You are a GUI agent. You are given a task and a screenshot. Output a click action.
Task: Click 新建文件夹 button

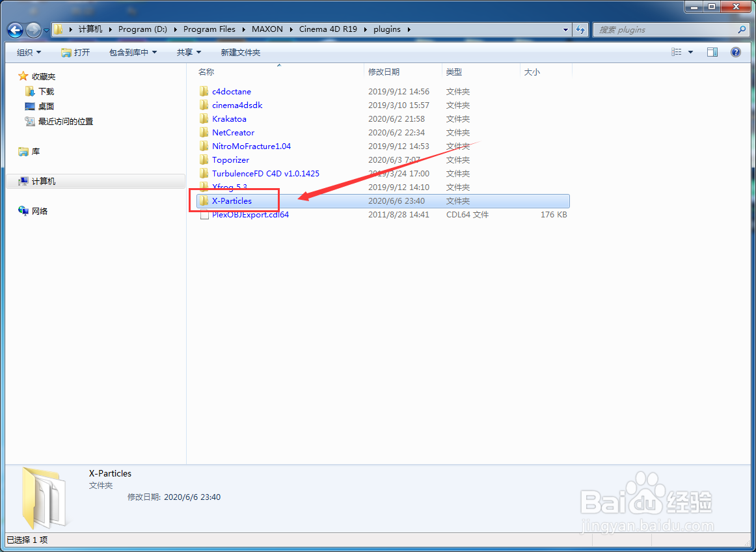[241, 52]
